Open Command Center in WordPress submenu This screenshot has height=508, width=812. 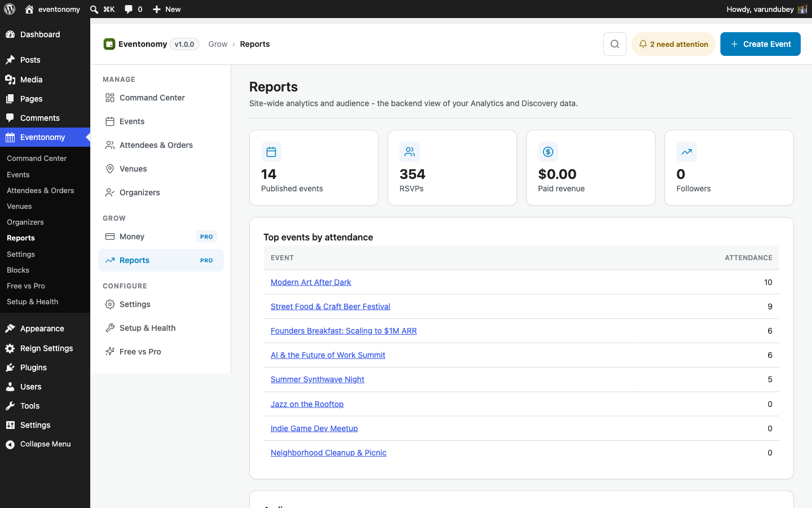(x=37, y=159)
